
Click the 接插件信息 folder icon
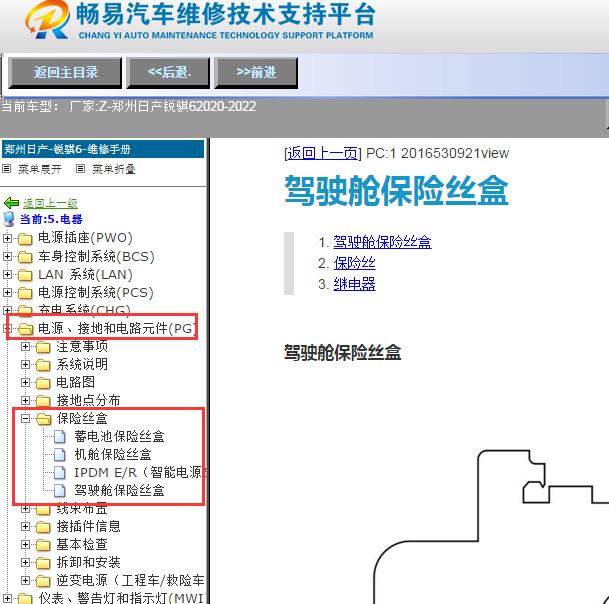point(44,527)
